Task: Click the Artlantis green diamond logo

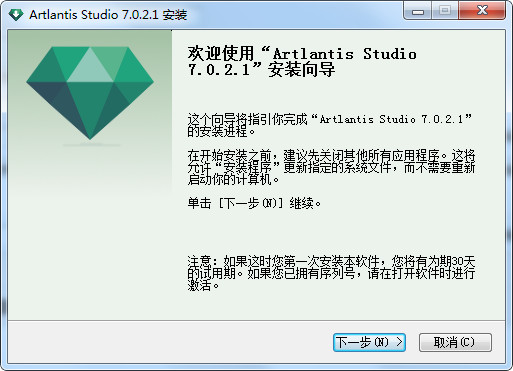Action: tap(90, 93)
